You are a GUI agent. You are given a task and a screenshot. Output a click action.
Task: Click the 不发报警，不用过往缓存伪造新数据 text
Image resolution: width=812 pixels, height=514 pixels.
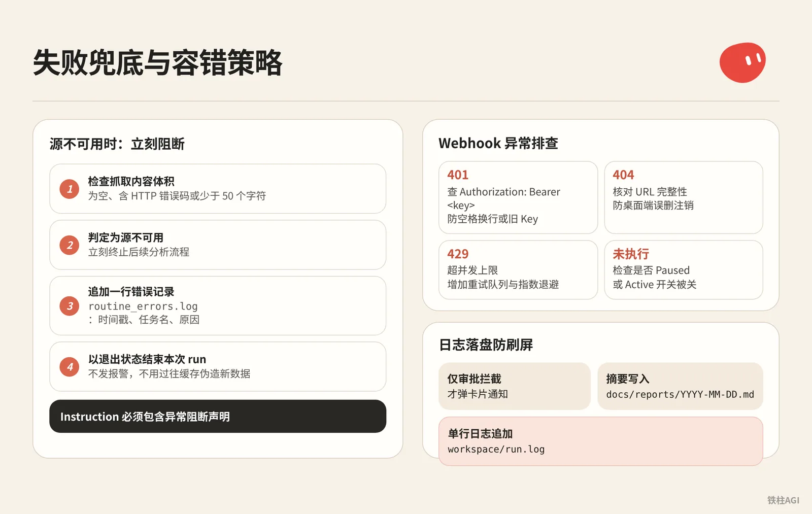169,374
